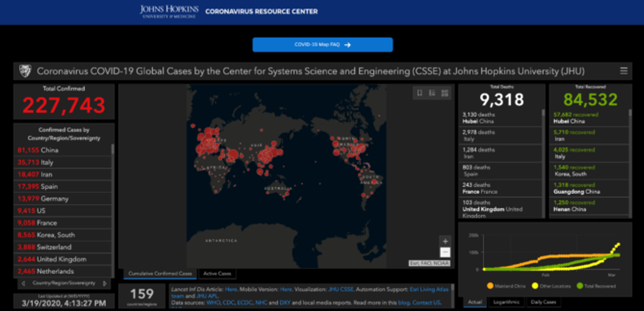Switch to the Active Cases tab
The image size is (644, 311).
[x=218, y=273]
